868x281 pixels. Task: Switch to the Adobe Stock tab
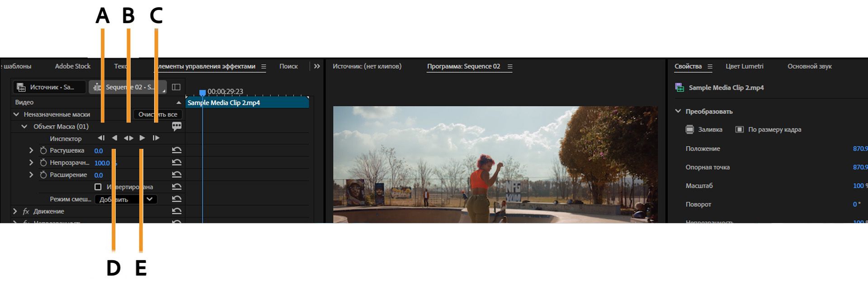tap(73, 66)
